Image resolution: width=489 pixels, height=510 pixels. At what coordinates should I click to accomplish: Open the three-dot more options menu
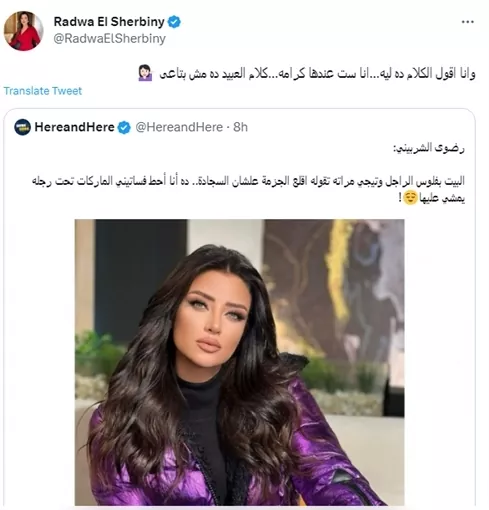click(x=467, y=22)
